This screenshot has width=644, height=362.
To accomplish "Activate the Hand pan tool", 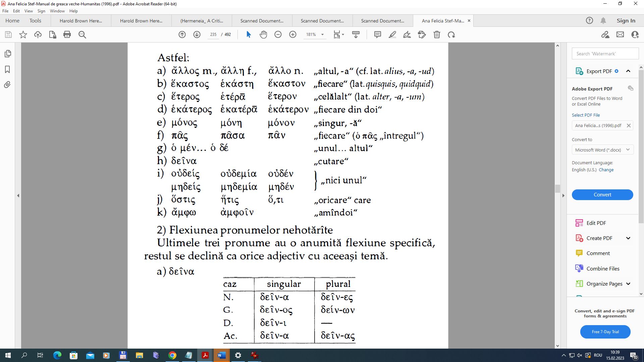I will (263, 35).
